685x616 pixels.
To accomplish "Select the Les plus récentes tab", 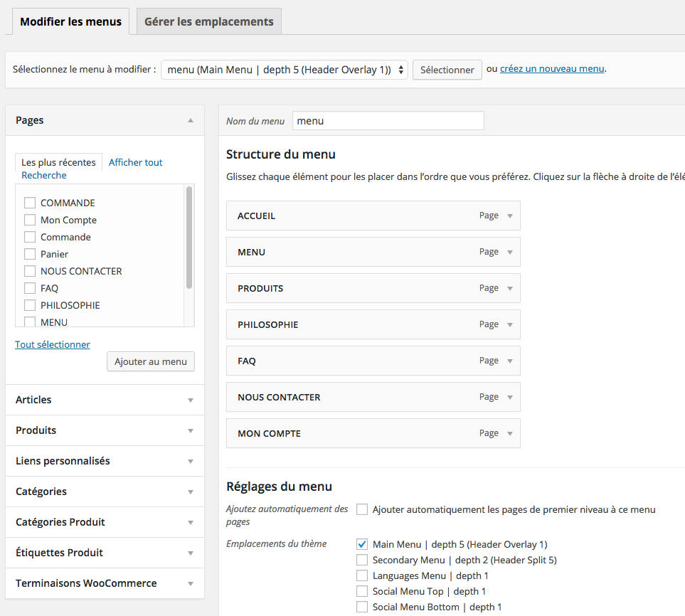I will pyautogui.click(x=58, y=162).
